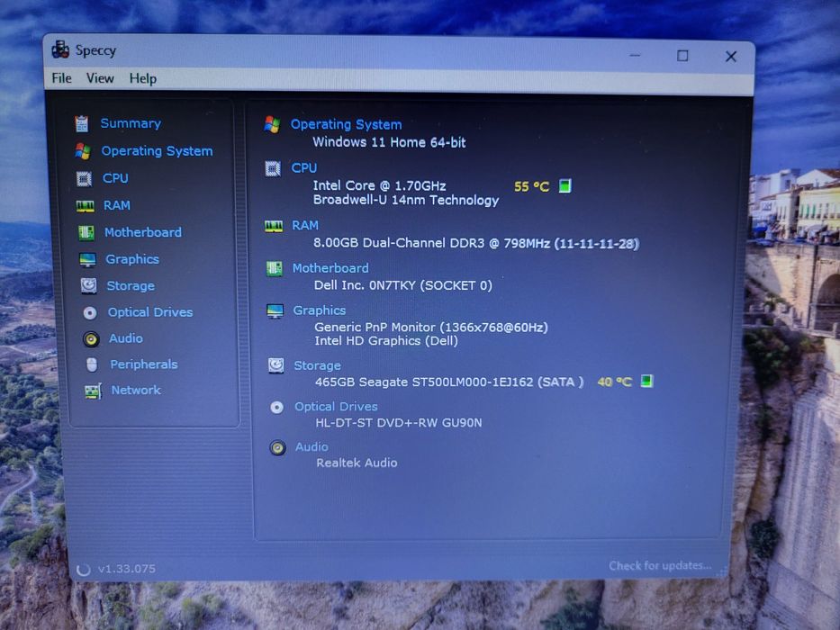Click the 55 °C CPU temperature value
Viewport: 840px width, 630px height.
pyautogui.click(x=532, y=186)
